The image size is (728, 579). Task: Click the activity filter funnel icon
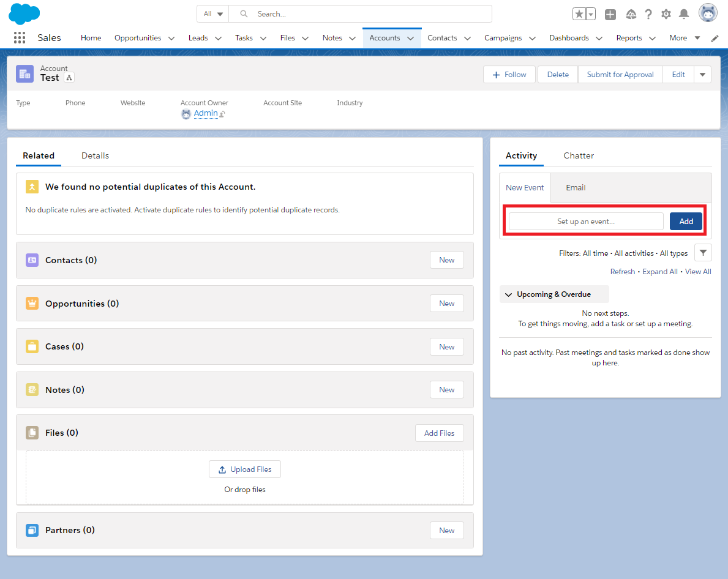[x=703, y=253]
